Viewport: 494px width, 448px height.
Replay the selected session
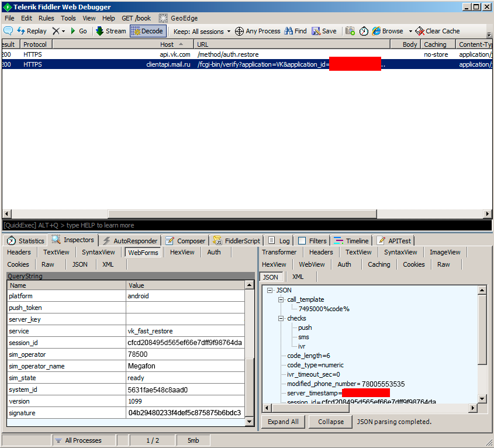point(32,31)
